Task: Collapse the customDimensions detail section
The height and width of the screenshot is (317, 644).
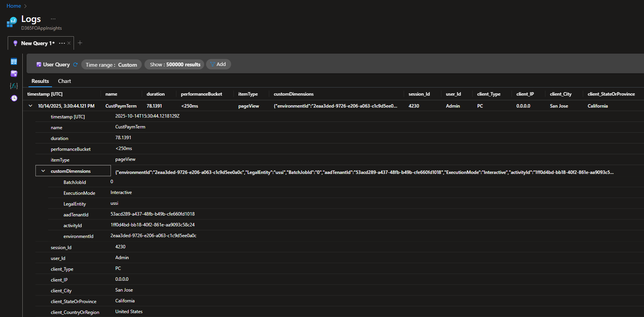Action: tap(43, 171)
